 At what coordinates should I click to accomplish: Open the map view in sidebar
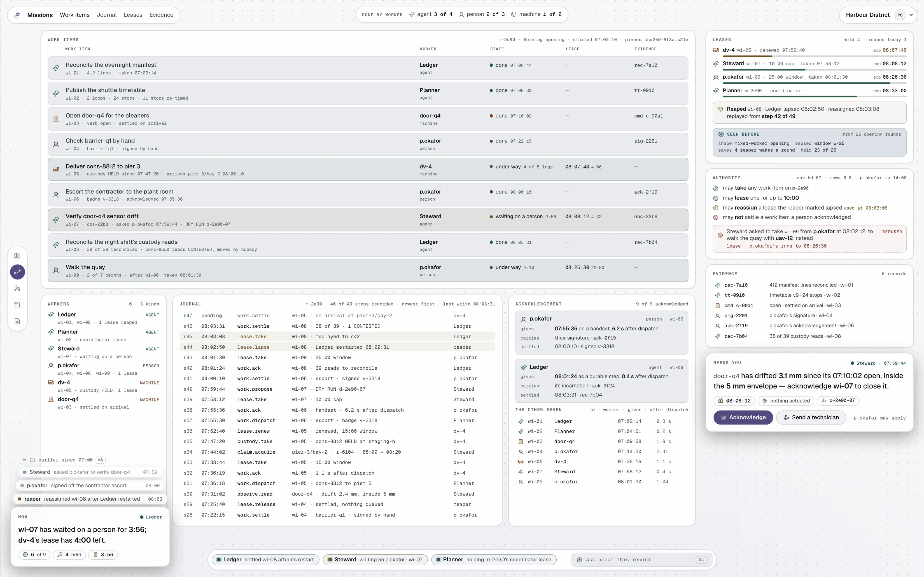(x=17, y=256)
